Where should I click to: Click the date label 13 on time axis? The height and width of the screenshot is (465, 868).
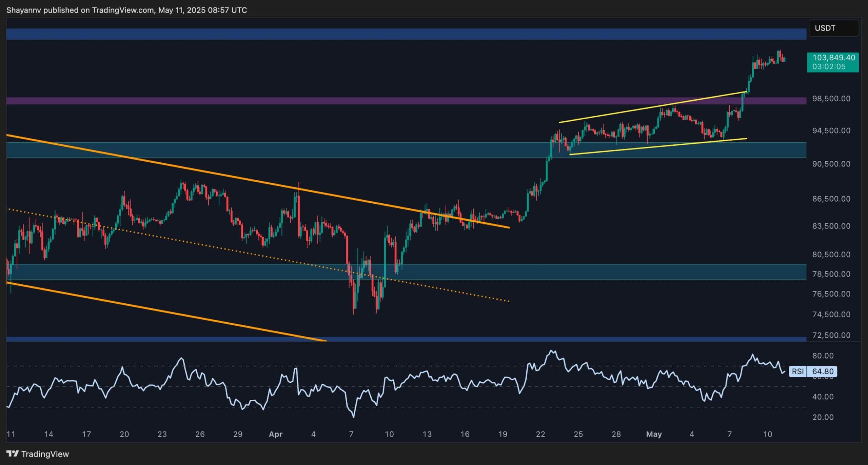pyautogui.click(x=427, y=434)
